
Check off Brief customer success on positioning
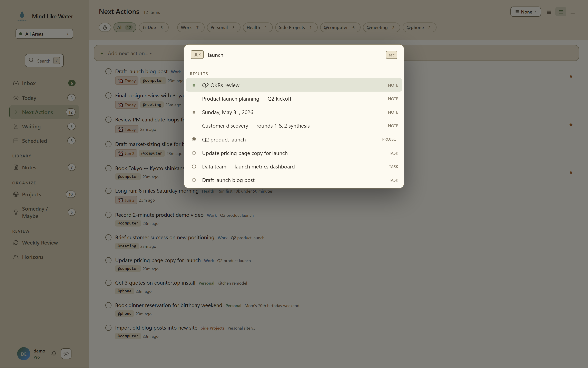(x=108, y=238)
